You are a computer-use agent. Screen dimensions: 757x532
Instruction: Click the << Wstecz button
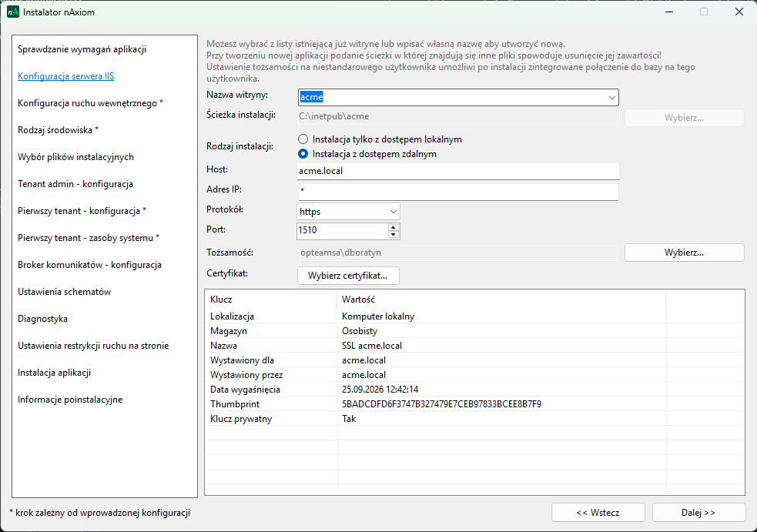598,512
